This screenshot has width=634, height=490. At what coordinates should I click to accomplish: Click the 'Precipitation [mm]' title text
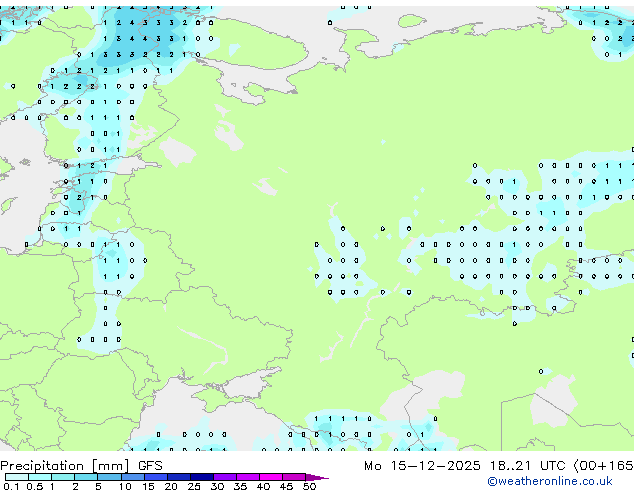point(65,466)
